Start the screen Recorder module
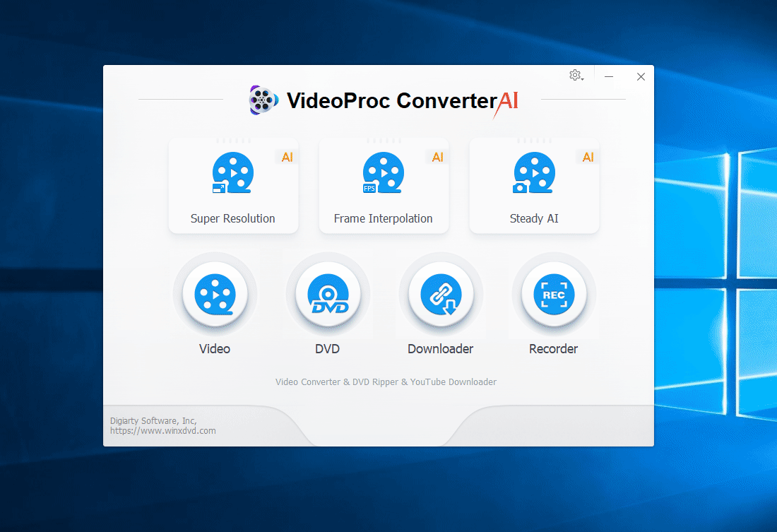 click(x=554, y=295)
